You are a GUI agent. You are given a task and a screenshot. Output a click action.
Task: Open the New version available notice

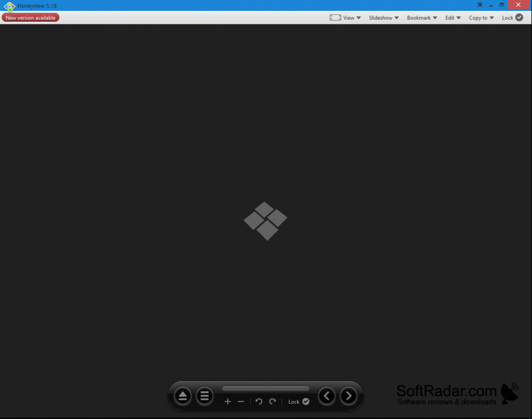[31, 17]
